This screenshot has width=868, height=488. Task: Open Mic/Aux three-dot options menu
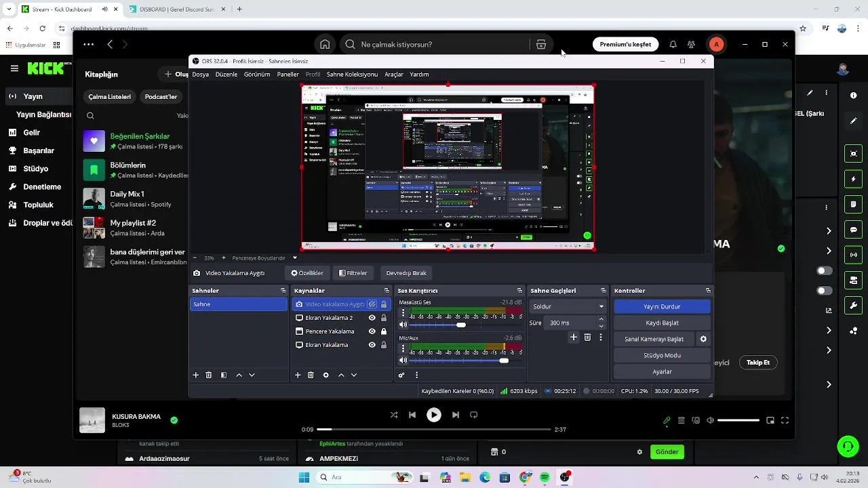(403, 348)
